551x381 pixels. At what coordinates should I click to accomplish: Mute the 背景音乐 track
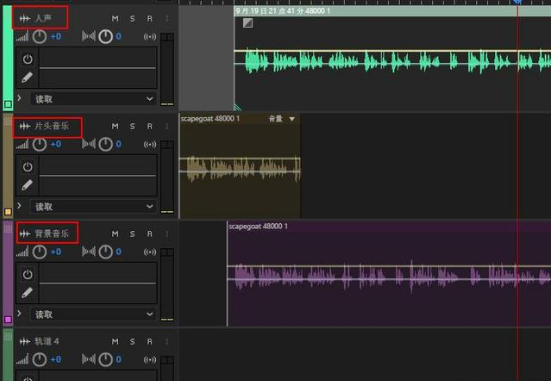pos(115,234)
